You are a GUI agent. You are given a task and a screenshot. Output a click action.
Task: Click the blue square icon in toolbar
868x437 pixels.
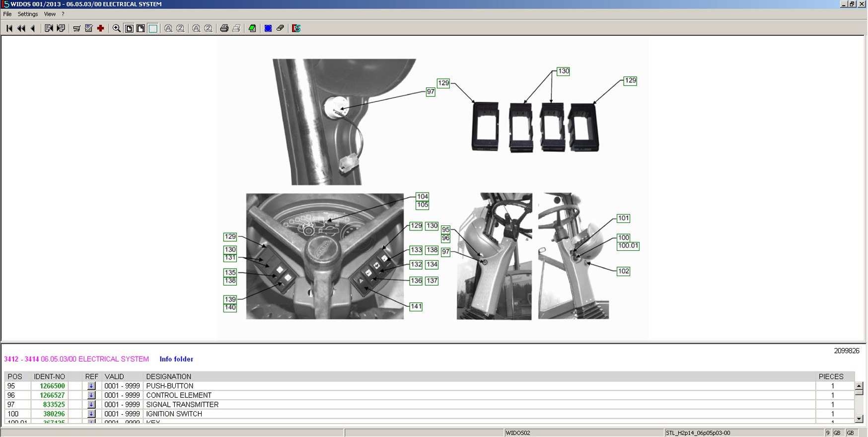[x=268, y=28]
